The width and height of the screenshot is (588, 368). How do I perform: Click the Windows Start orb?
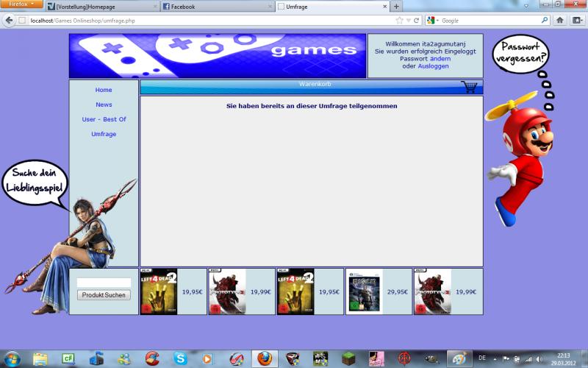(12, 358)
